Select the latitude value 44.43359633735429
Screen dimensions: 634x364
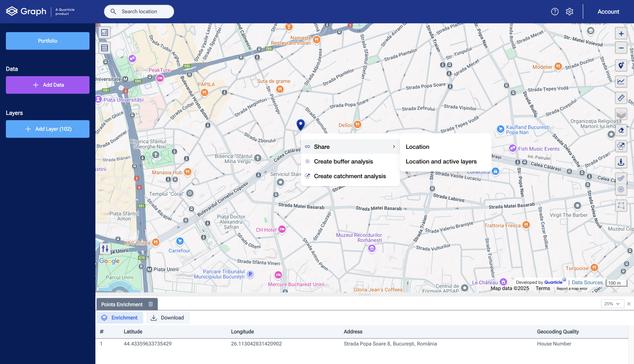coord(148,344)
